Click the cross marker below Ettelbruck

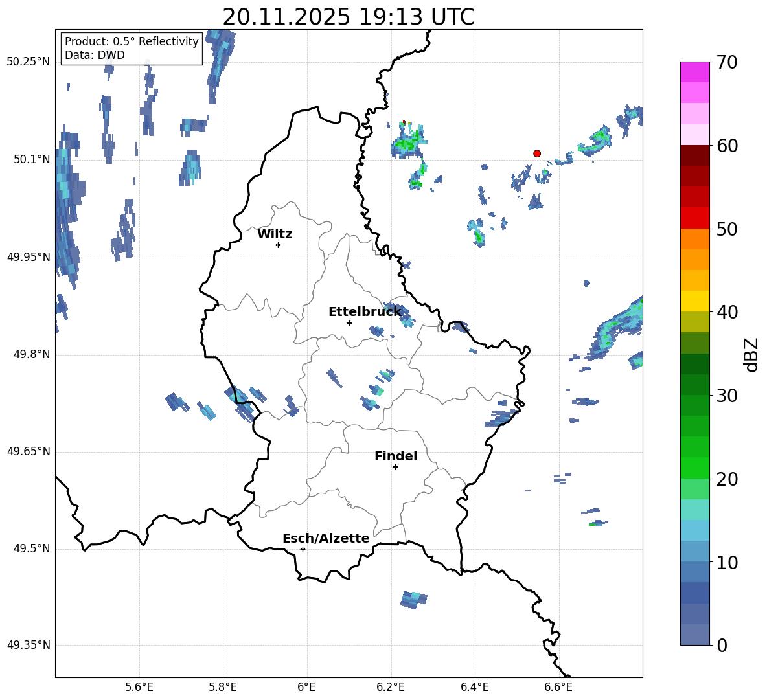click(349, 322)
